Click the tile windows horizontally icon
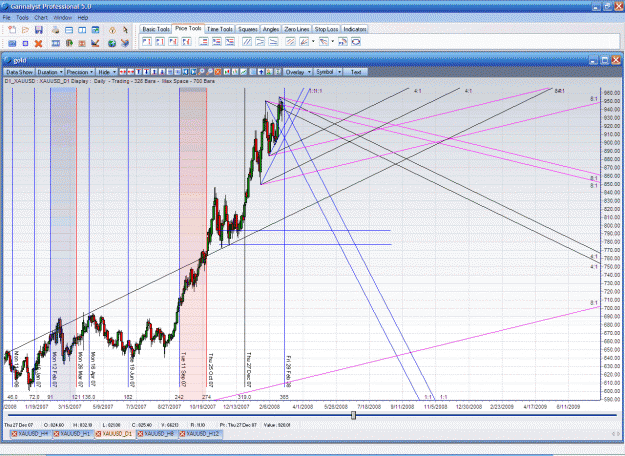The height and width of the screenshot is (456, 625). (69, 30)
